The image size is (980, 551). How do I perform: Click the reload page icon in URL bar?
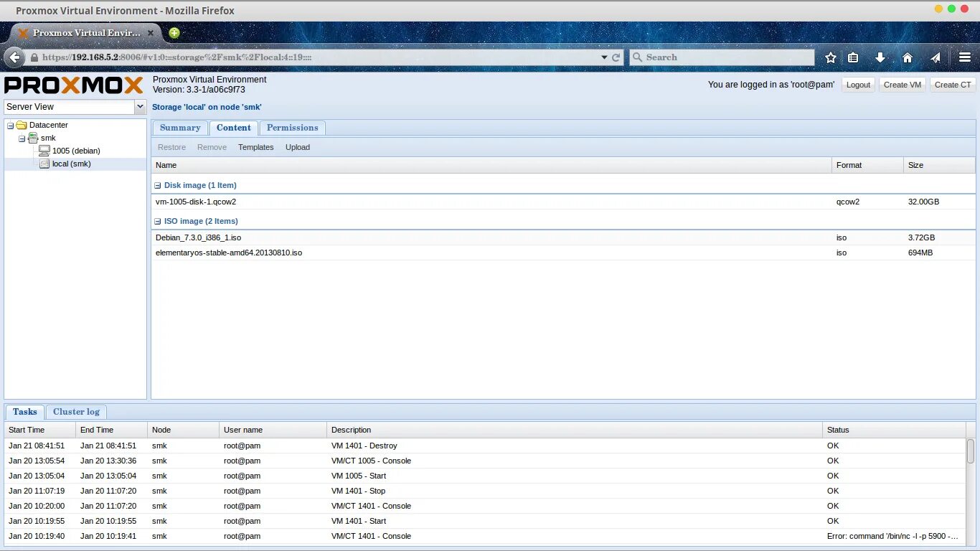616,57
